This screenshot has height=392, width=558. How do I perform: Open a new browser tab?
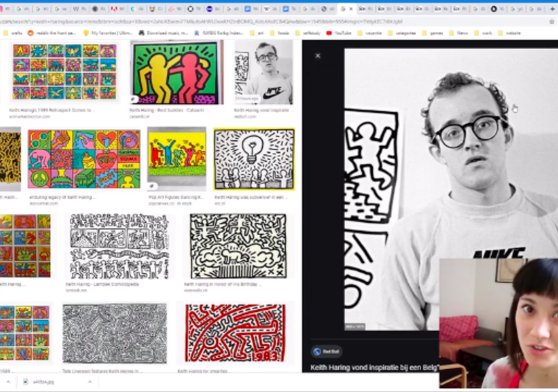(552, 9)
